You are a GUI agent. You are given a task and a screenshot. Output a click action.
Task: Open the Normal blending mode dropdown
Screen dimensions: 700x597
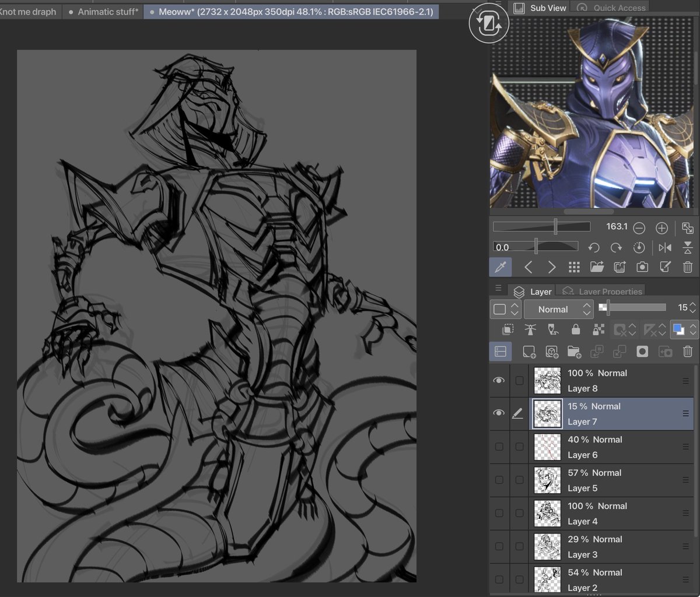[x=558, y=310]
